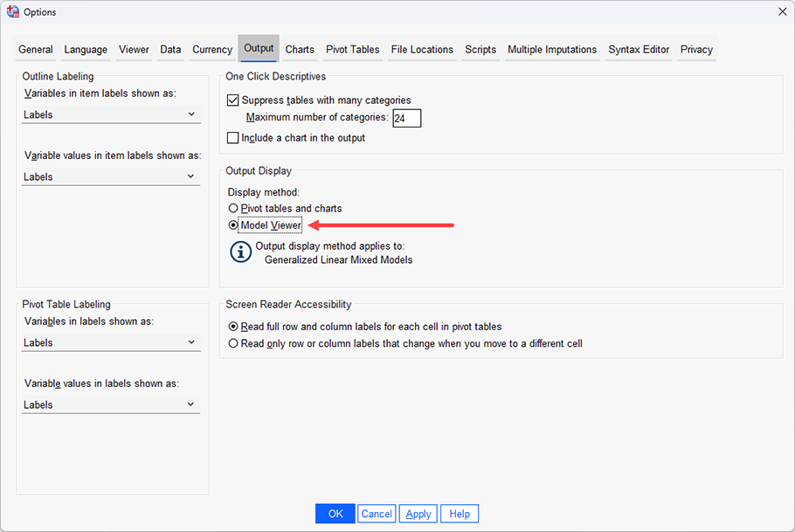Switch to the Charts tab
Viewport: 795px width, 532px height.
click(300, 50)
